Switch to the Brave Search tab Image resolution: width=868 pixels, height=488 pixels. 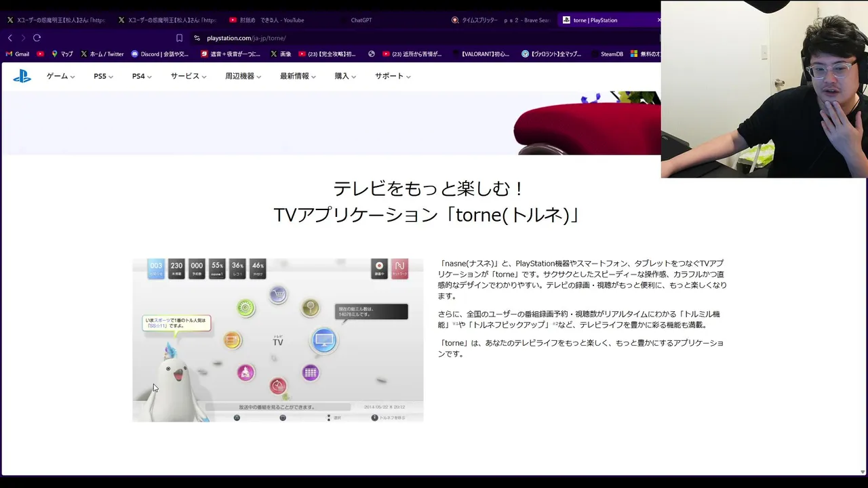pyautogui.click(x=500, y=20)
